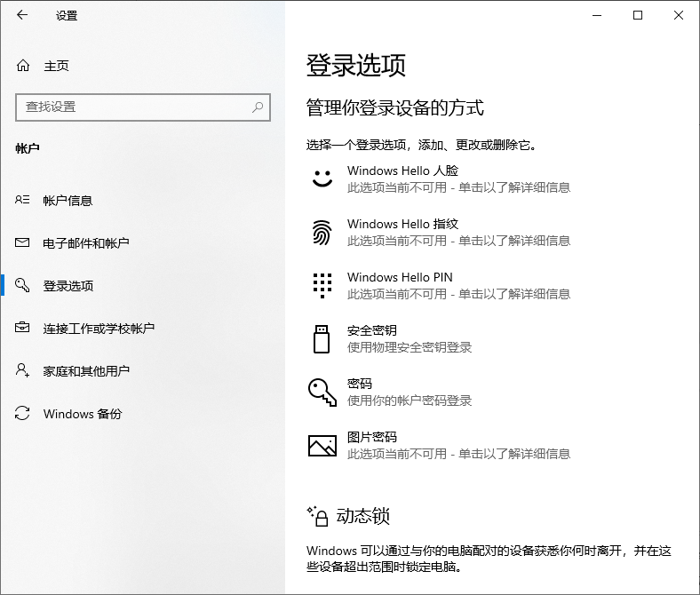Image resolution: width=700 pixels, height=595 pixels.
Task: Click the 设置 window title text
Action: [67, 16]
